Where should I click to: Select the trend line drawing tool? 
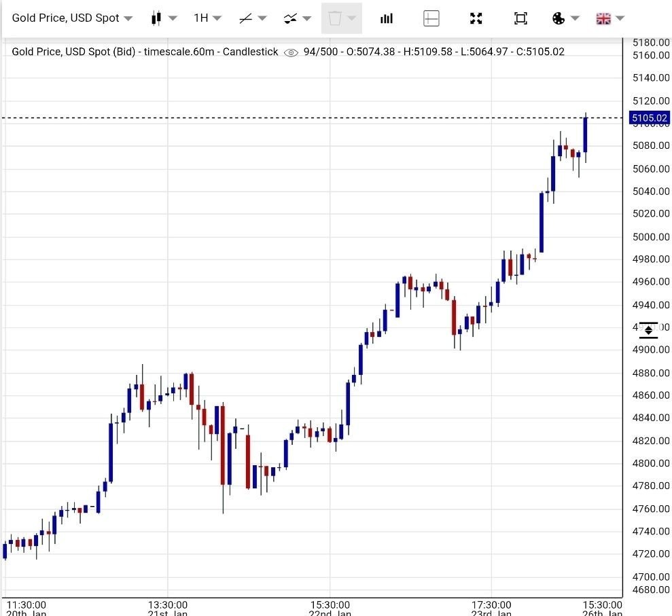point(246,18)
